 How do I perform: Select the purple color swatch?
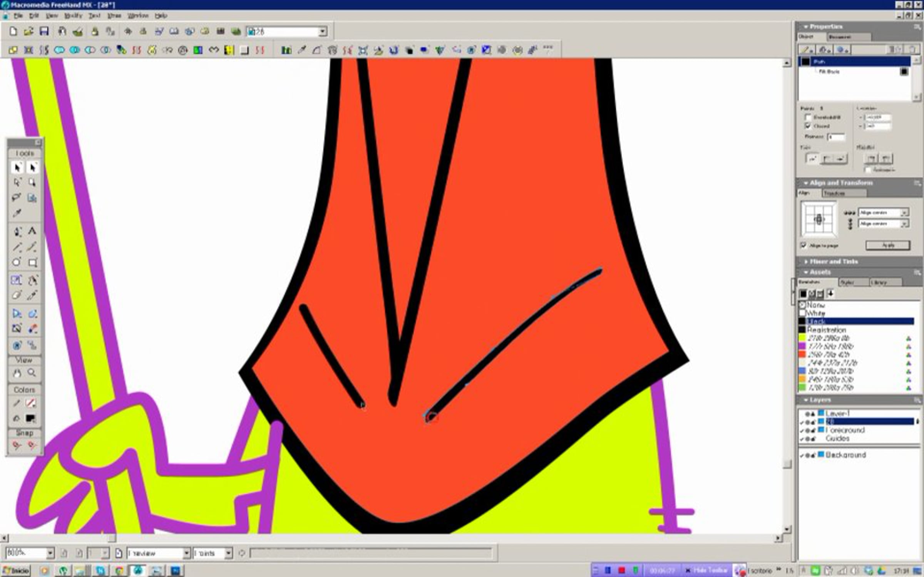click(x=802, y=346)
